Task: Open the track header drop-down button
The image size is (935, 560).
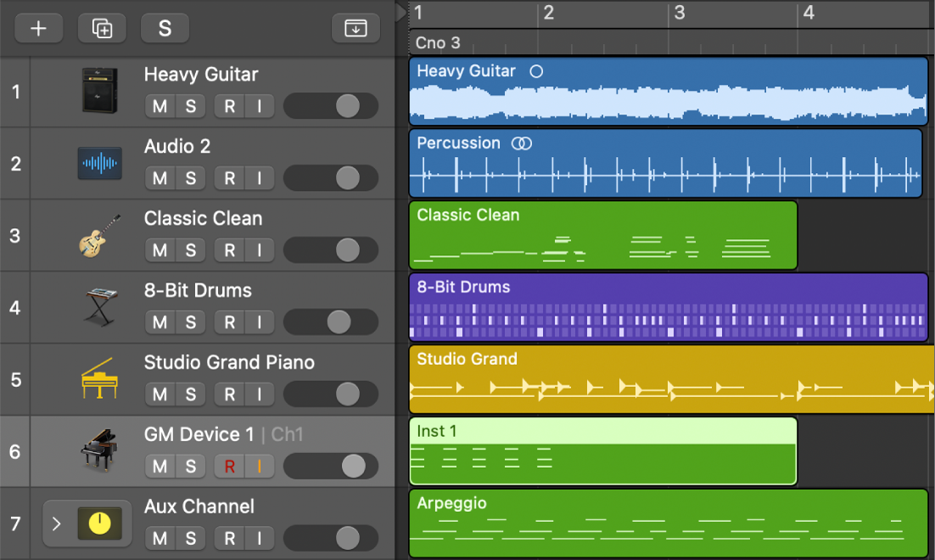Action: click(x=356, y=28)
